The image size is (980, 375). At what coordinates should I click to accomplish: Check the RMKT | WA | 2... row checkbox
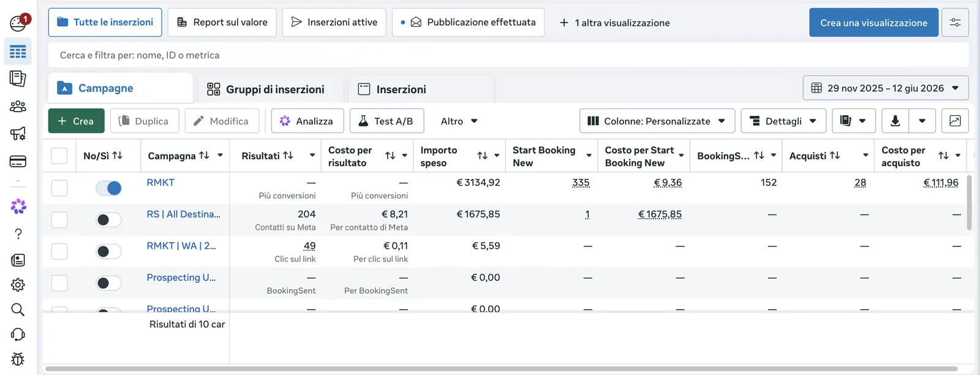[59, 251]
